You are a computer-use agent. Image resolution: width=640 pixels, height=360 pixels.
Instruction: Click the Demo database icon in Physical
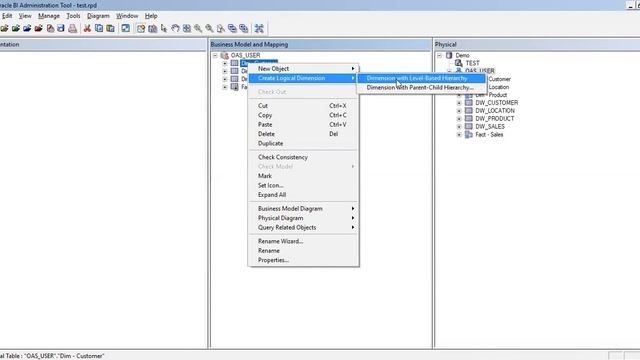[449, 55]
